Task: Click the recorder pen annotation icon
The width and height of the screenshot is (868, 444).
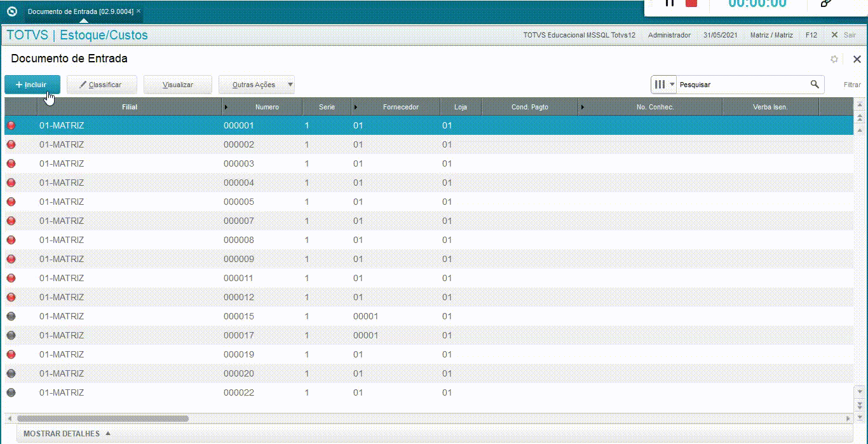Action: point(826,3)
